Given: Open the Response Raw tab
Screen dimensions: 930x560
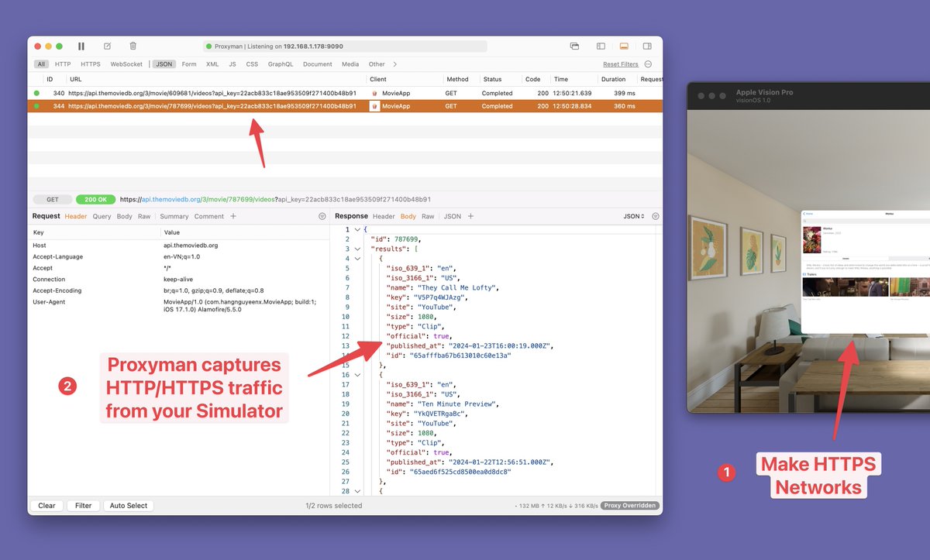Looking at the screenshot, I should [428, 217].
